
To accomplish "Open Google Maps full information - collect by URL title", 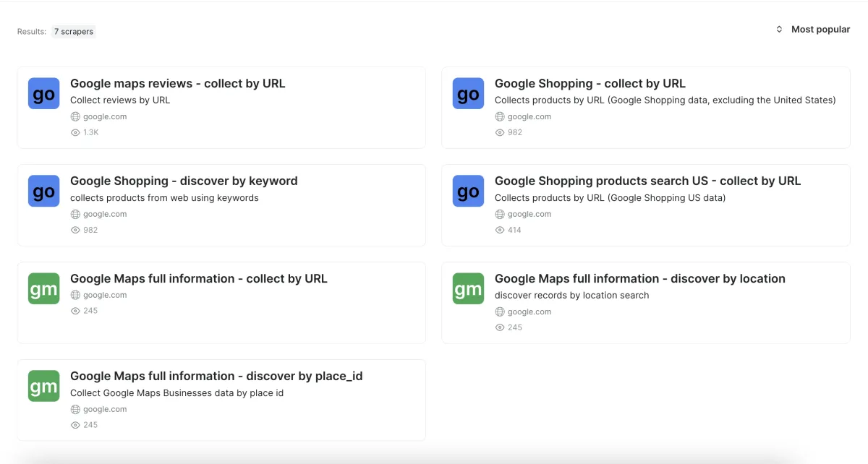I will pyautogui.click(x=198, y=278).
